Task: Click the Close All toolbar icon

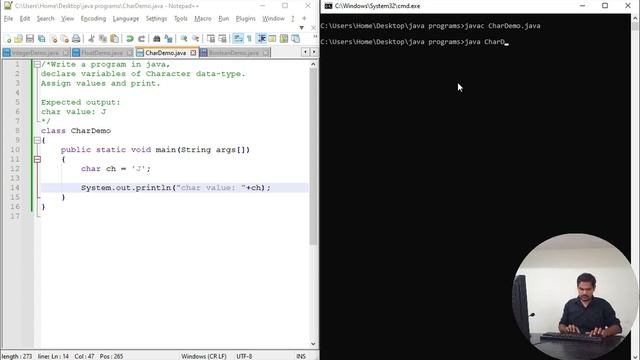Action: point(64,39)
